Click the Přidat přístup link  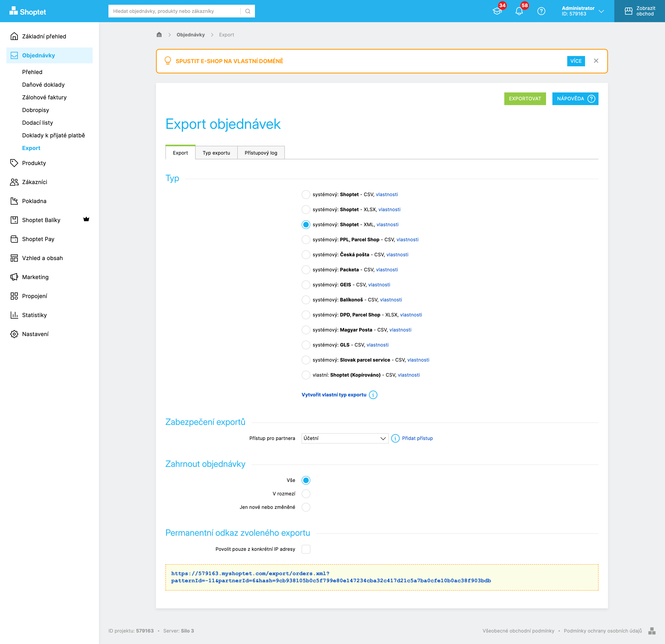(417, 438)
